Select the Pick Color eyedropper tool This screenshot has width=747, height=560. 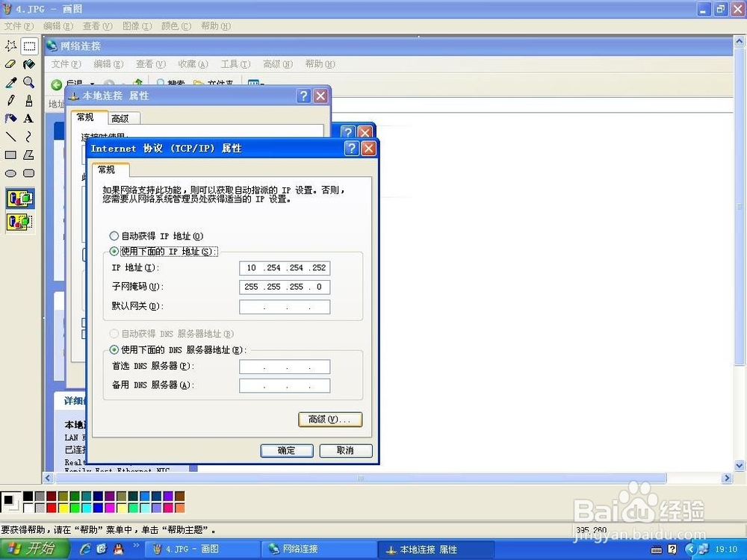coord(10,82)
